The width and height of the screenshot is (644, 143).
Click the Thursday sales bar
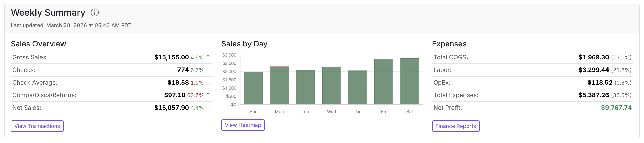click(357, 87)
